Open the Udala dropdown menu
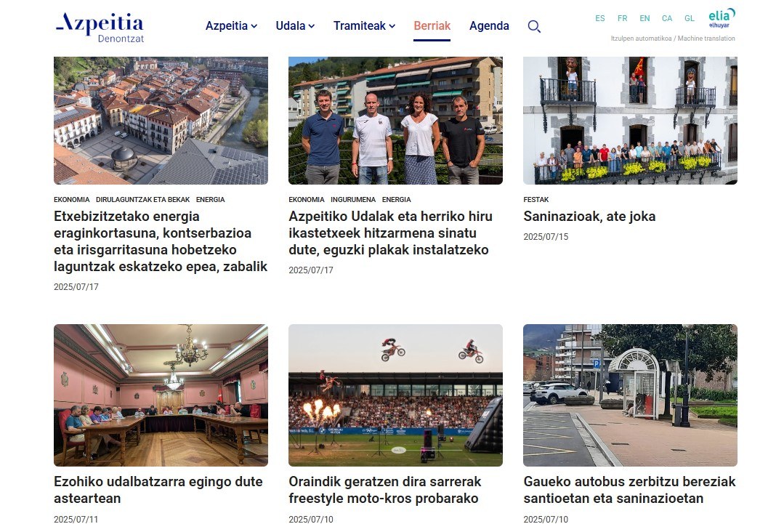Viewport: 784px width, 532px height. pyautogui.click(x=294, y=25)
